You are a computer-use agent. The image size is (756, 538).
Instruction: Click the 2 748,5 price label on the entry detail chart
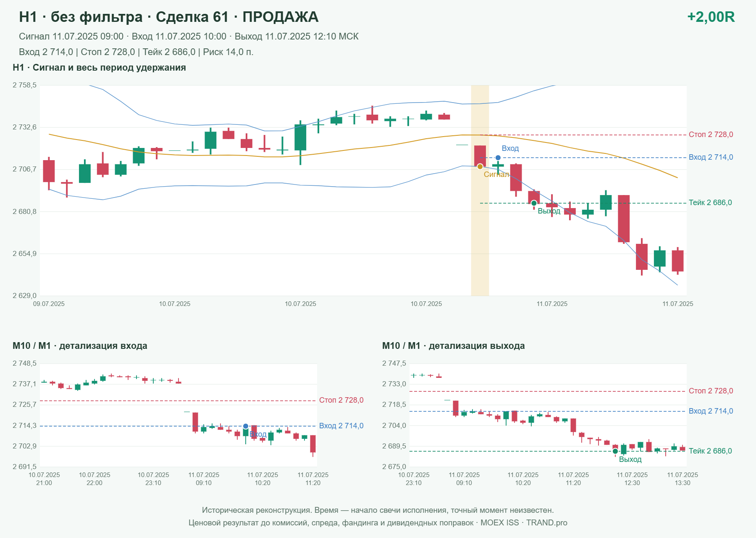(25, 364)
